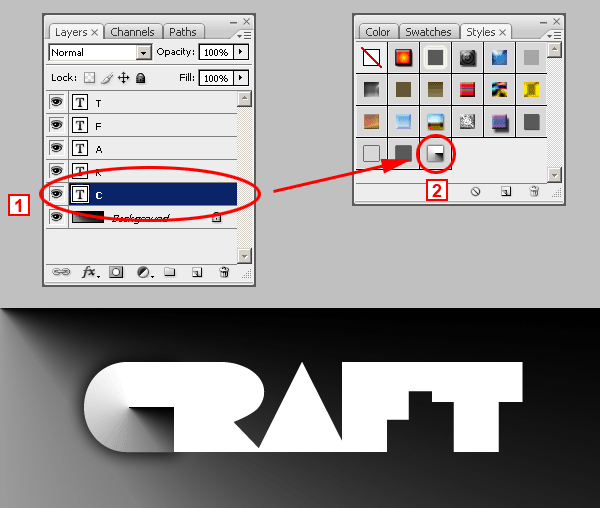Image resolution: width=600 pixels, height=508 pixels.
Task: Click the Clear Style icon in Styles panel
Action: tap(475, 191)
